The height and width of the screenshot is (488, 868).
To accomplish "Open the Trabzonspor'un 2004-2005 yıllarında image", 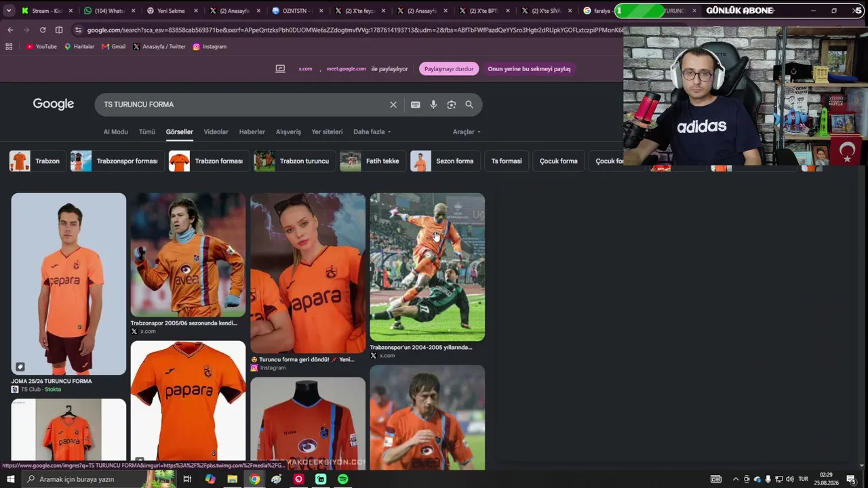I will [427, 267].
